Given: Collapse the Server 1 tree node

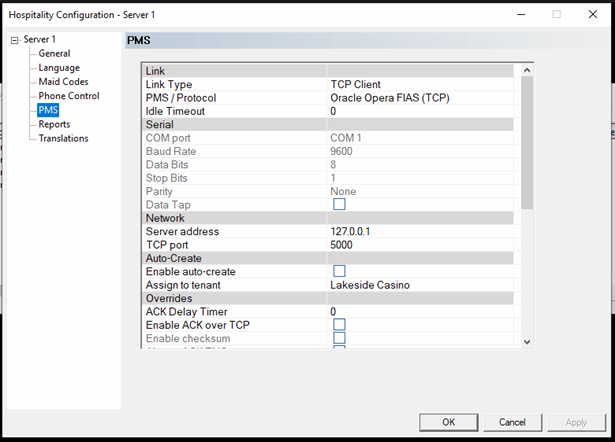Looking at the screenshot, I should pyautogui.click(x=14, y=40).
